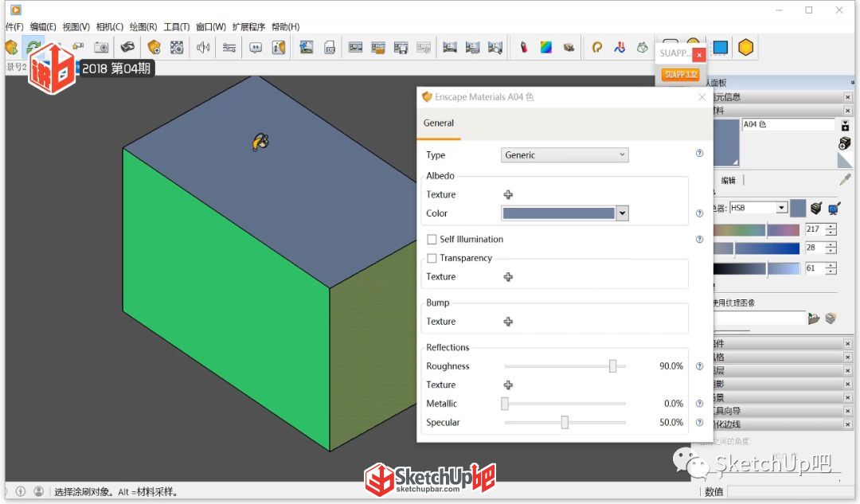860x504 pixels.
Task: Open the 相机(C) menu
Action: [109, 27]
